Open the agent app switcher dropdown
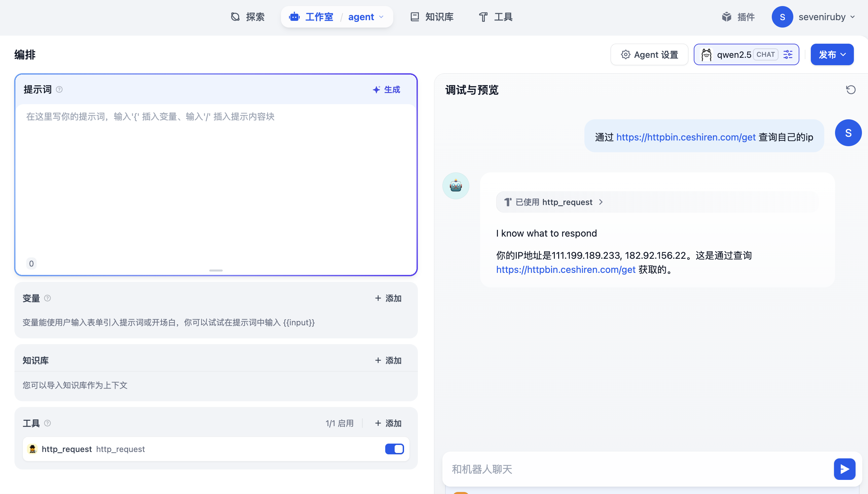 366,16
